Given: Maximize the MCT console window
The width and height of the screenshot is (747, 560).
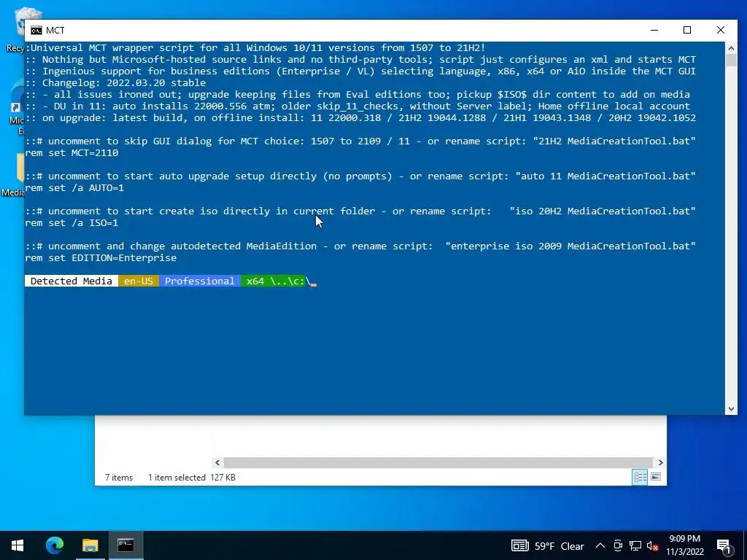Looking at the screenshot, I should pos(687,30).
